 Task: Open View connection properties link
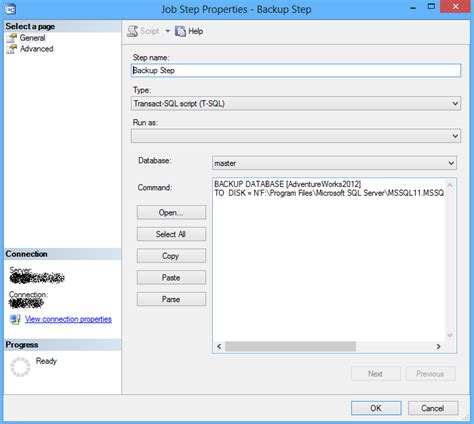tap(68, 319)
